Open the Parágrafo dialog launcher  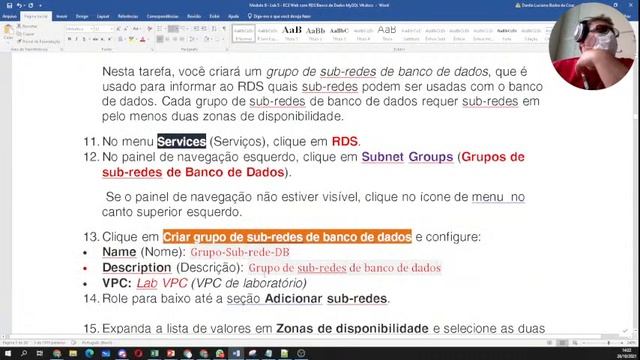pos(227,49)
